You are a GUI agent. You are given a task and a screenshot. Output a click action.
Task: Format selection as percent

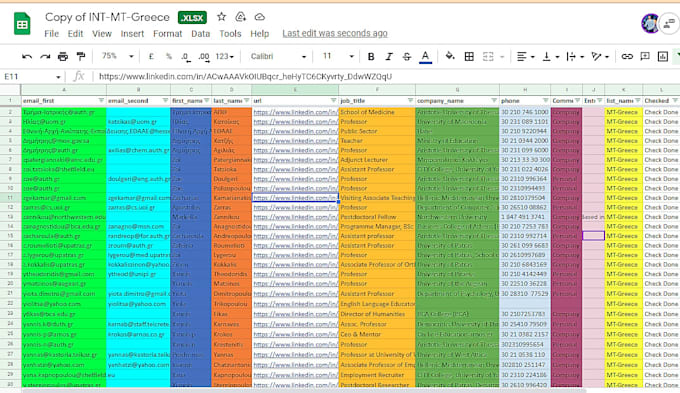click(169, 56)
